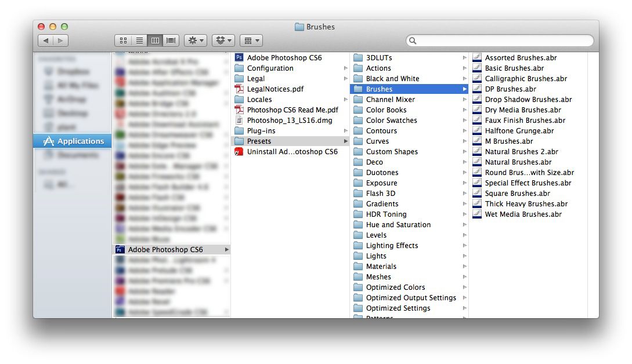Select the Faux Finish Brushes.abr icon
The height and width of the screenshot is (364, 632).
coord(477,121)
